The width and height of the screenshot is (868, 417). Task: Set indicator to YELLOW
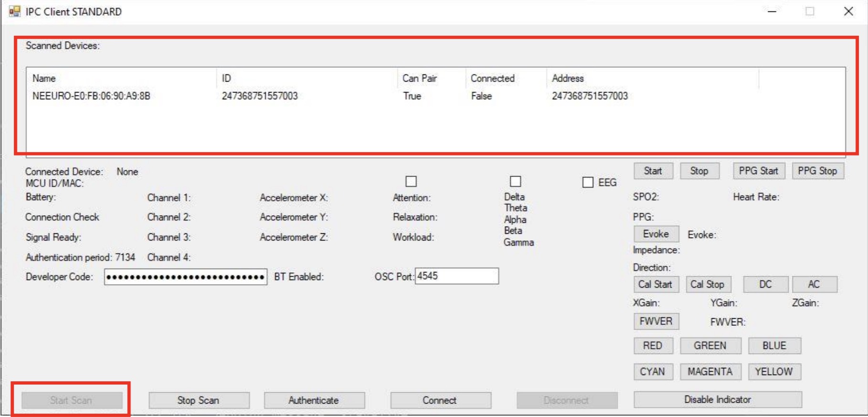[774, 372]
